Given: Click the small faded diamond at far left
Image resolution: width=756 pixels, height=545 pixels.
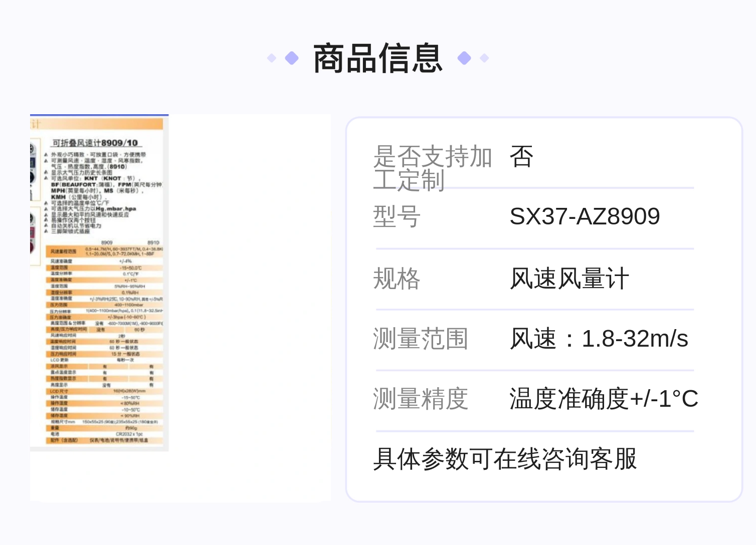Looking at the screenshot, I should (272, 58).
